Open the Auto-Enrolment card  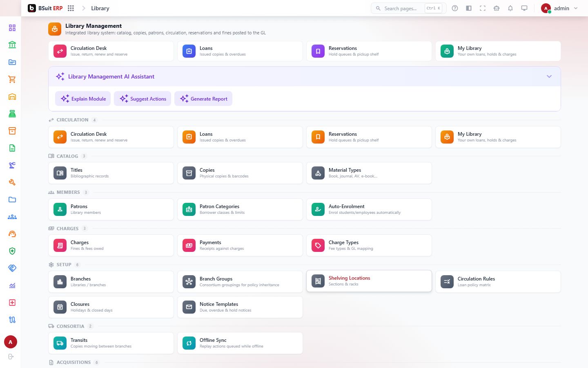(369, 209)
